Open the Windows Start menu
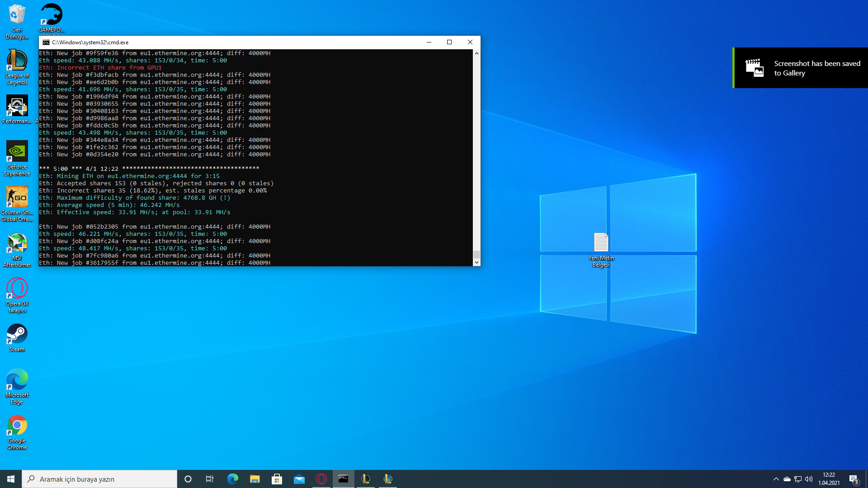 click(11, 479)
